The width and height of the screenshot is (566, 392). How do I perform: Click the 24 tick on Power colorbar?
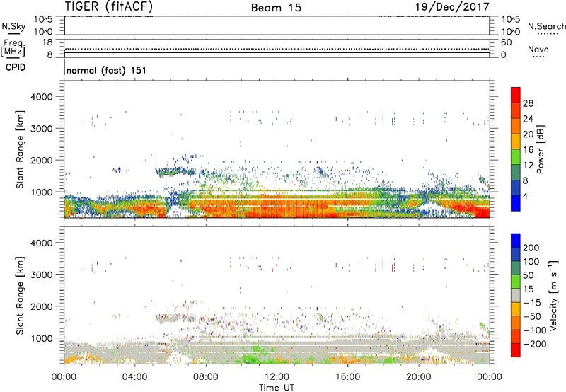(x=528, y=119)
